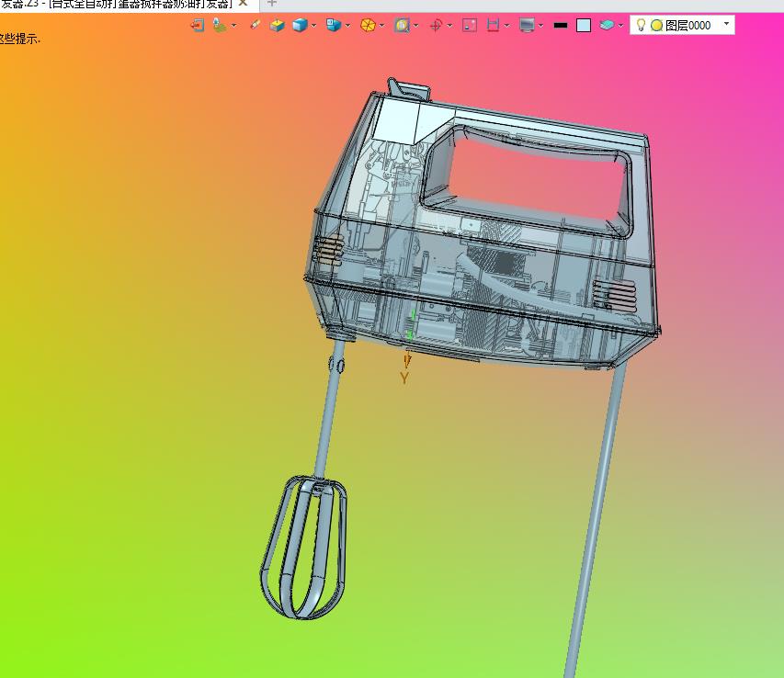Toggle the light bulb layer visibility
Viewport: 784px width, 678px height.
[x=641, y=26]
